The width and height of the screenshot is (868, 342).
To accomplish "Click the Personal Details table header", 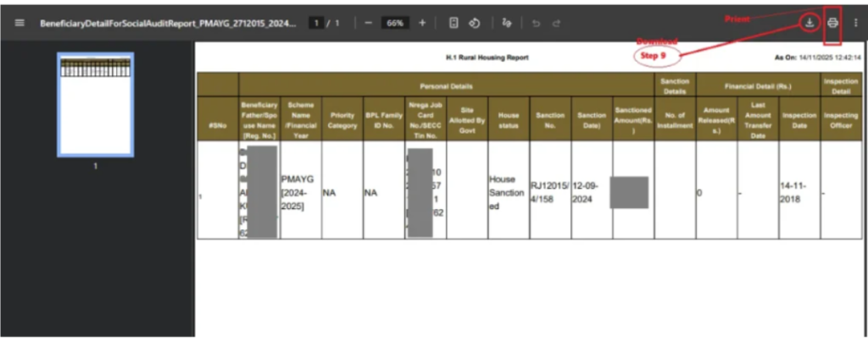I will pyautogui.click(x=445, y=86).
